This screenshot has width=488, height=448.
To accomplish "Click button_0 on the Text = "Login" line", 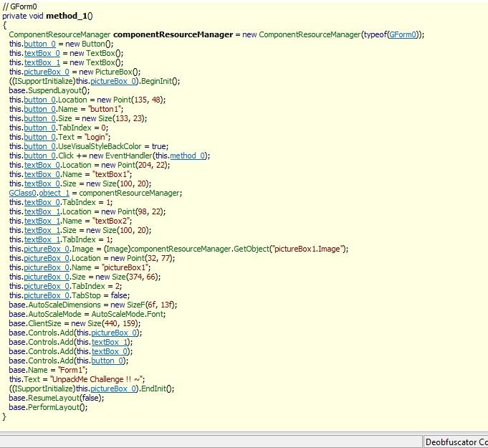I will [x=39, y=137].
